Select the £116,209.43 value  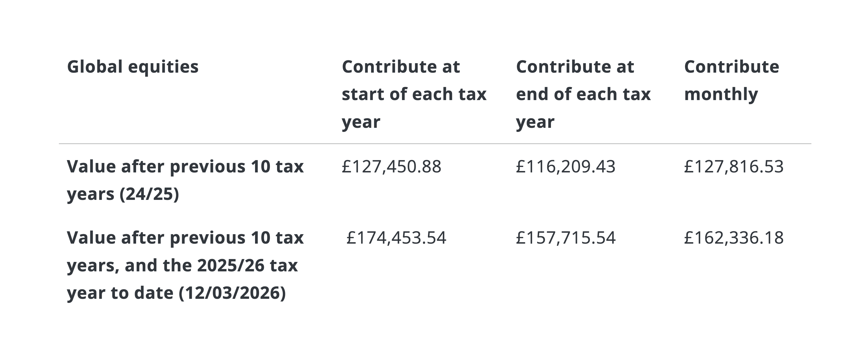566,166
